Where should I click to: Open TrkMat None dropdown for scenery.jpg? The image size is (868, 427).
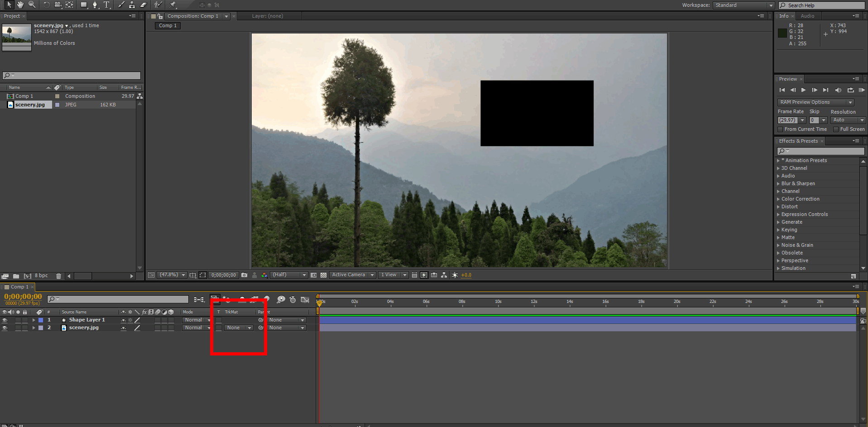point(239,328)
